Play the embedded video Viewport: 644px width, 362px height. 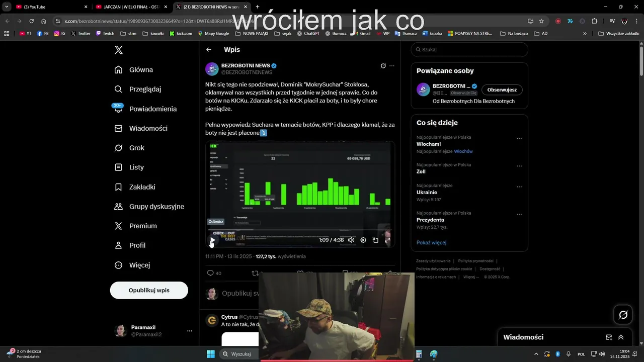point(212,240)
